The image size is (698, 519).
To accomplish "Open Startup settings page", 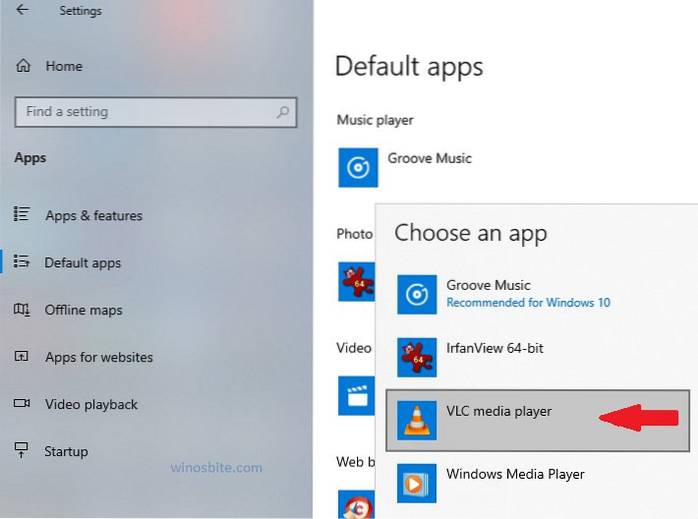I will 66,451.
